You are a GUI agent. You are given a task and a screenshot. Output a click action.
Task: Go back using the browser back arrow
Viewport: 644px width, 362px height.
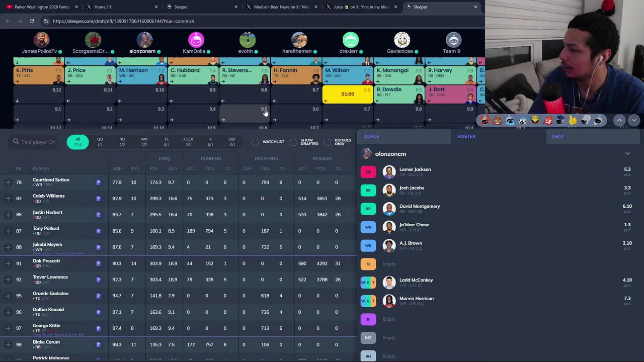click(x=8, y=21)
